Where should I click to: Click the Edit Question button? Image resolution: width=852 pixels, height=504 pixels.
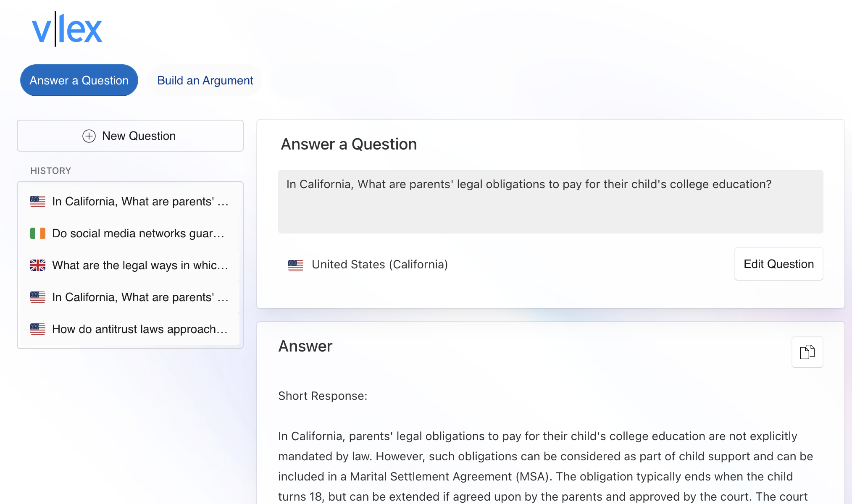[x=778, y=264]
